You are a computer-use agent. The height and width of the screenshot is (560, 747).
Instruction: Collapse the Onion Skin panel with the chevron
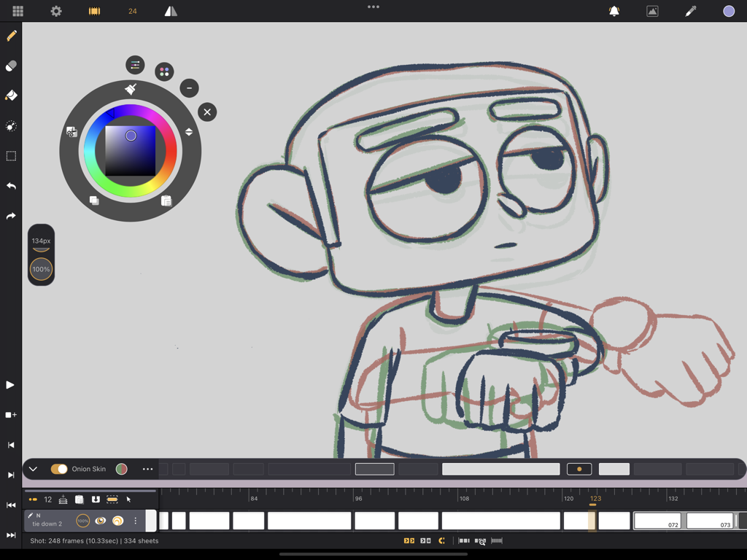[x=32, y=469]
